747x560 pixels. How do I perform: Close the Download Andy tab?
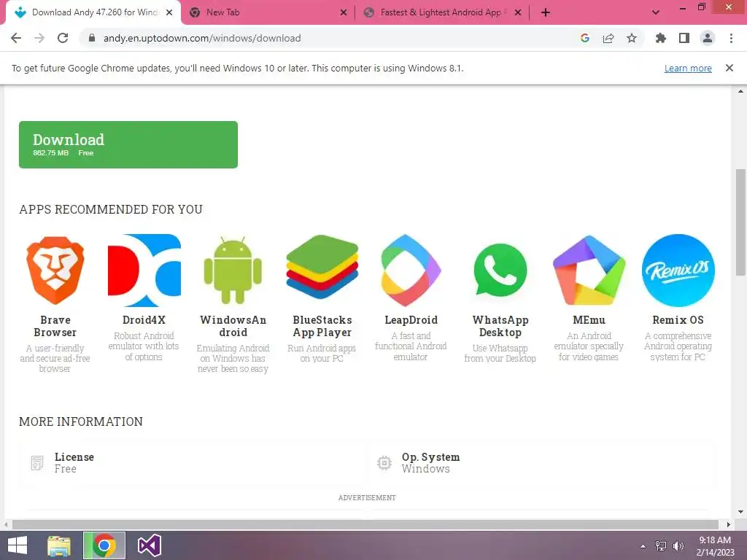click(169, 13)
